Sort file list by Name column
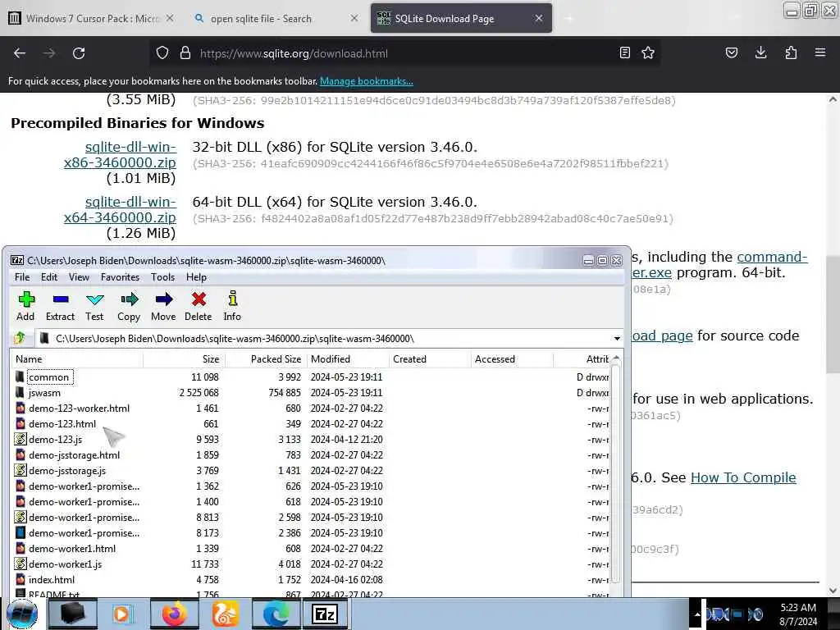Screen dimensions: 840x630 pyautogui.click(x=76, y=359)
